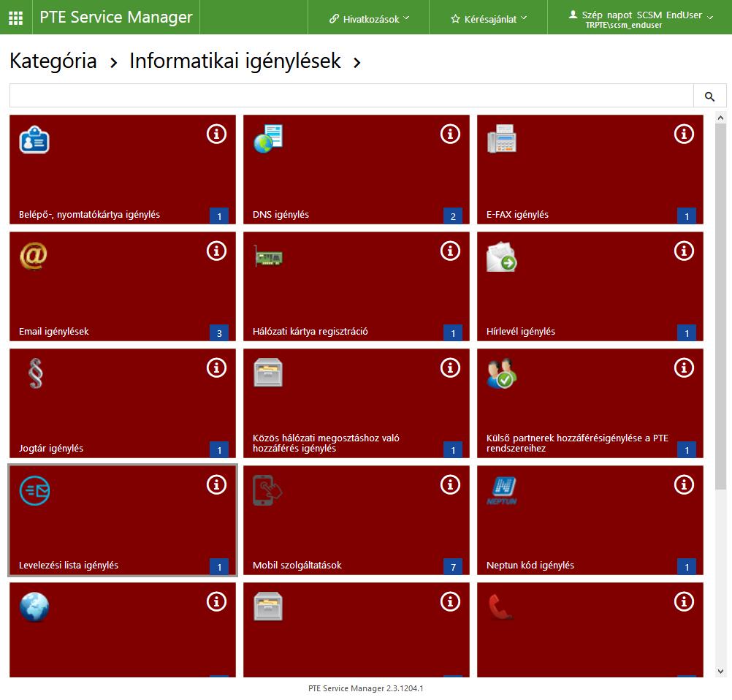The image size is (732, 700).
Task: Click the file drawer icon on Közös hálózati megosztáshoz tile
Action: (268, 372)
